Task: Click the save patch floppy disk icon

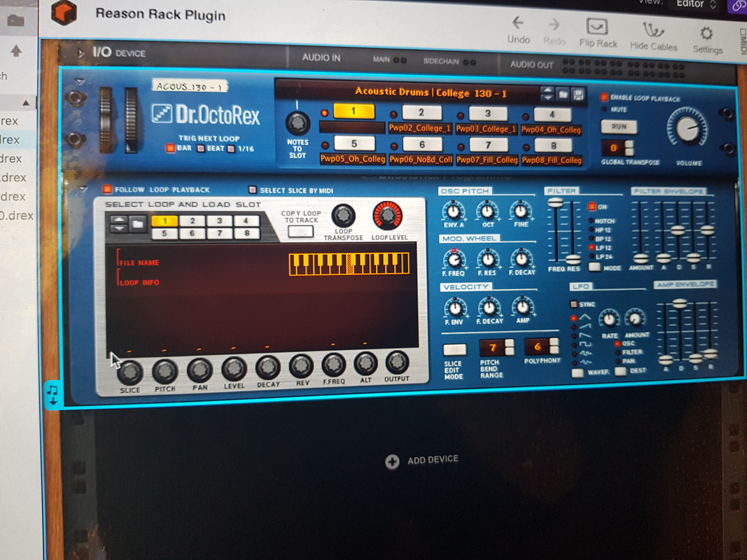Action: pyautogui.click(x=578, y=94)
